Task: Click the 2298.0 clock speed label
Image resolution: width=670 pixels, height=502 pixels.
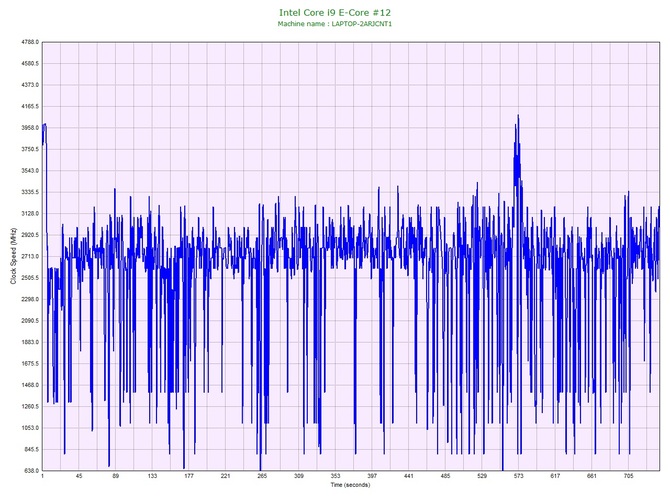Action: click(x=30, y=299)
